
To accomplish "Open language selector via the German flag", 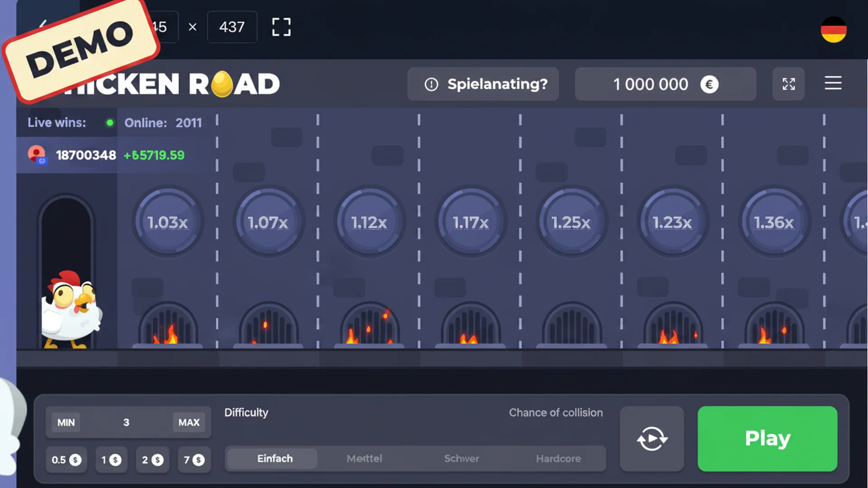I will (x=833, y=30).
